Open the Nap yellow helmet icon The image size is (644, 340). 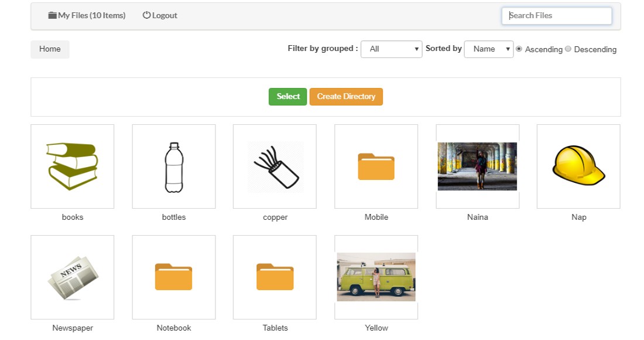[x=578, y=165]
